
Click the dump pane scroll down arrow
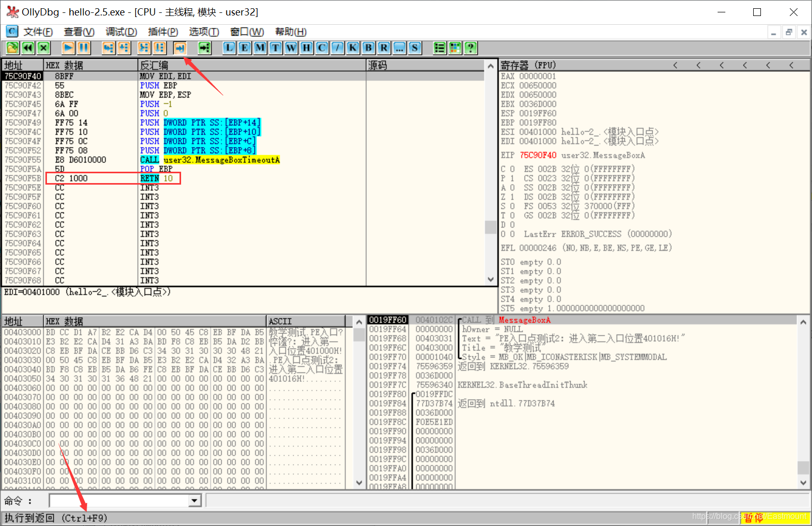pyautogui.click(x=359, y=483)
